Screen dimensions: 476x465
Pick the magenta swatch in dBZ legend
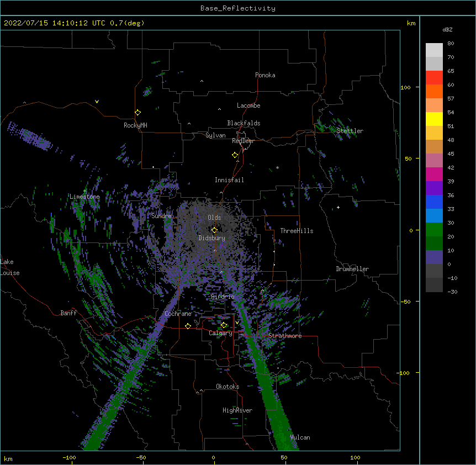pyautogui.click(x=434, y=174)
